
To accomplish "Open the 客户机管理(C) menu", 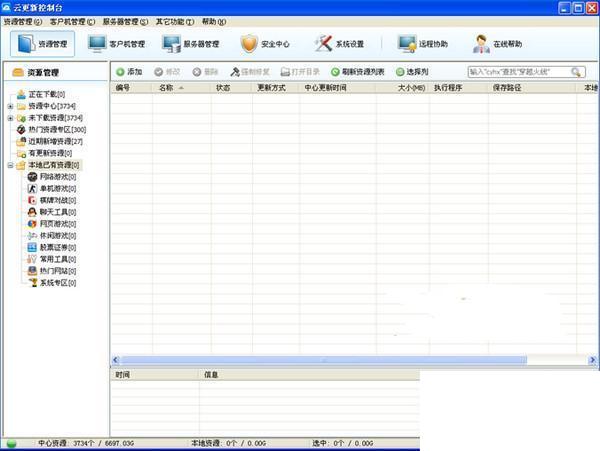I will coord(72,22).
